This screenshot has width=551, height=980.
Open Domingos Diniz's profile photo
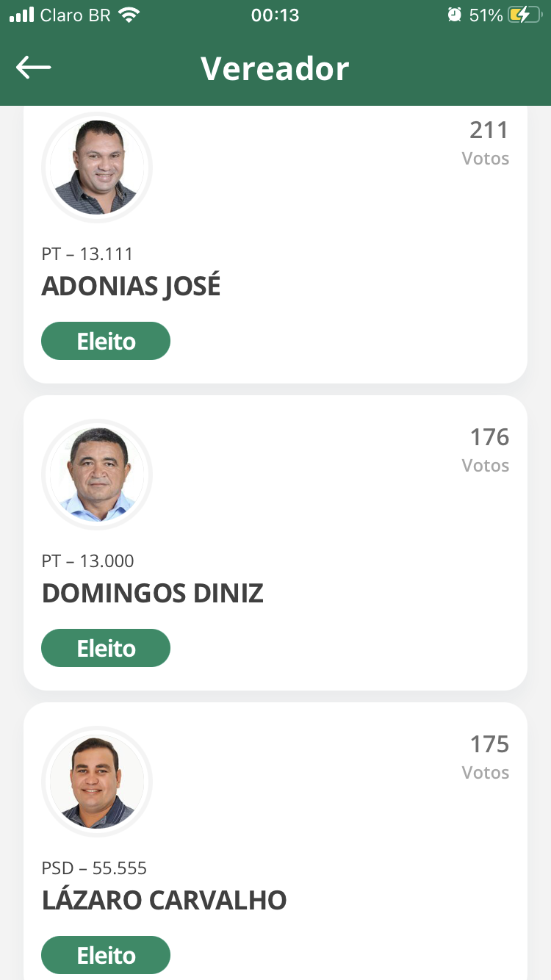pyautogui.click(x=97, y=475)
